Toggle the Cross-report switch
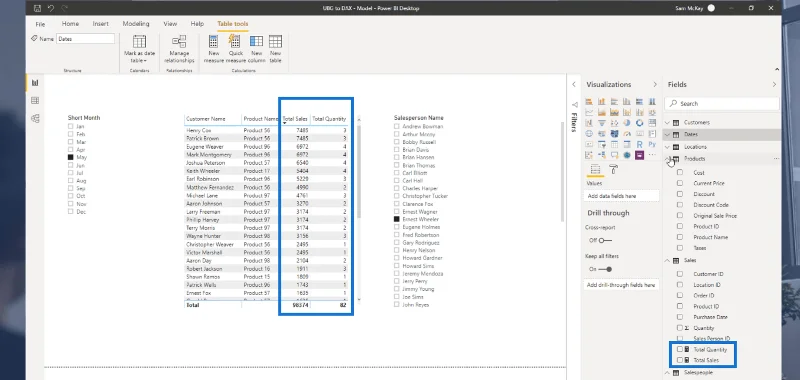800x380 pixels. click(605, 240)
